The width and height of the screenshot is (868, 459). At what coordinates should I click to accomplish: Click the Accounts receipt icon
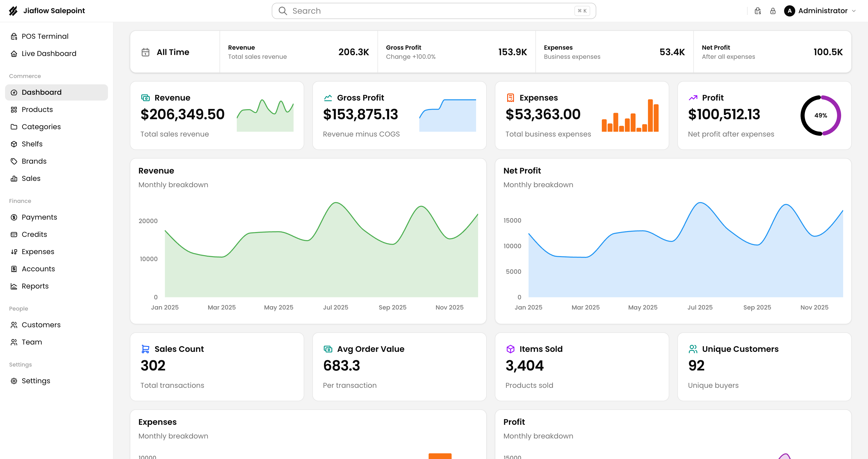[14, 269]
